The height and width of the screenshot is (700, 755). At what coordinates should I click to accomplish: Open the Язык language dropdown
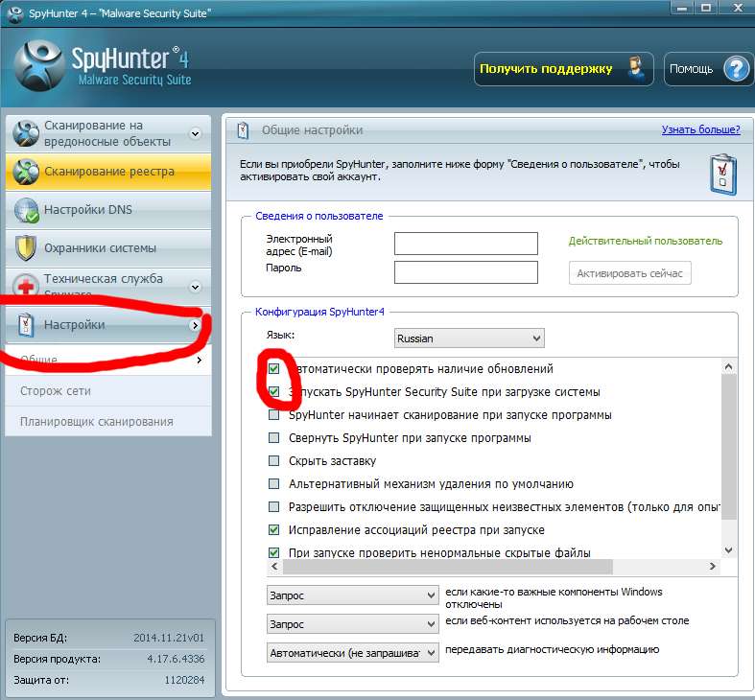(x=469, y=338)
